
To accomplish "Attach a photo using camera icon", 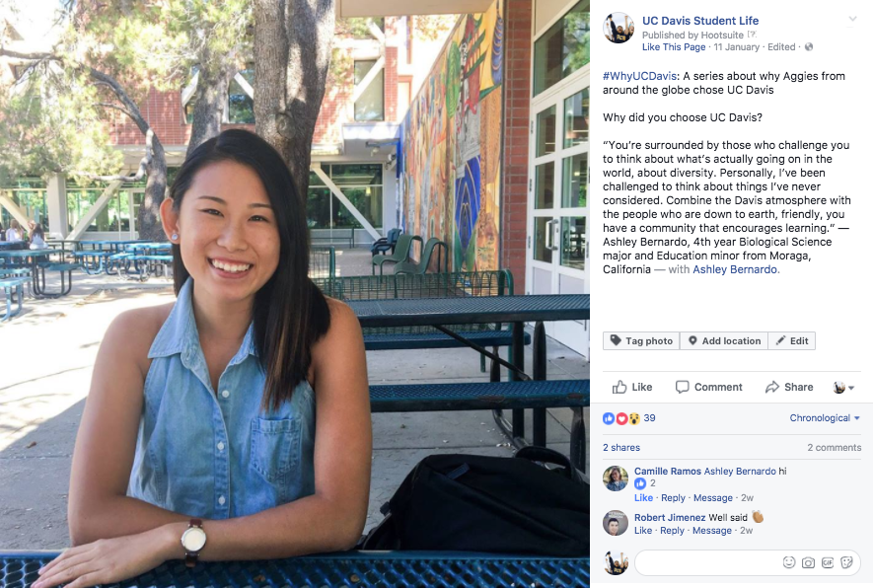I will tap(809, 562).
